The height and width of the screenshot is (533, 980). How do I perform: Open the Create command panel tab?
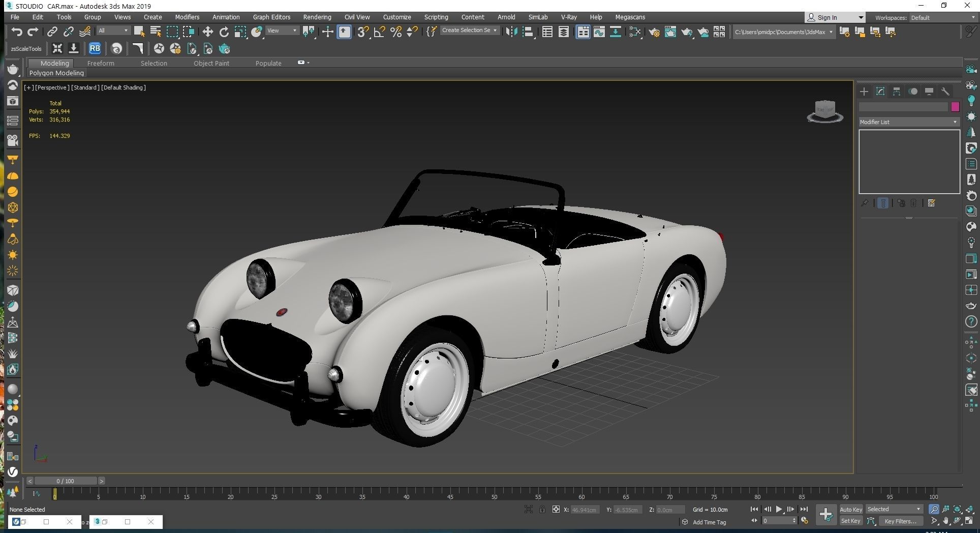click(864, 92)
